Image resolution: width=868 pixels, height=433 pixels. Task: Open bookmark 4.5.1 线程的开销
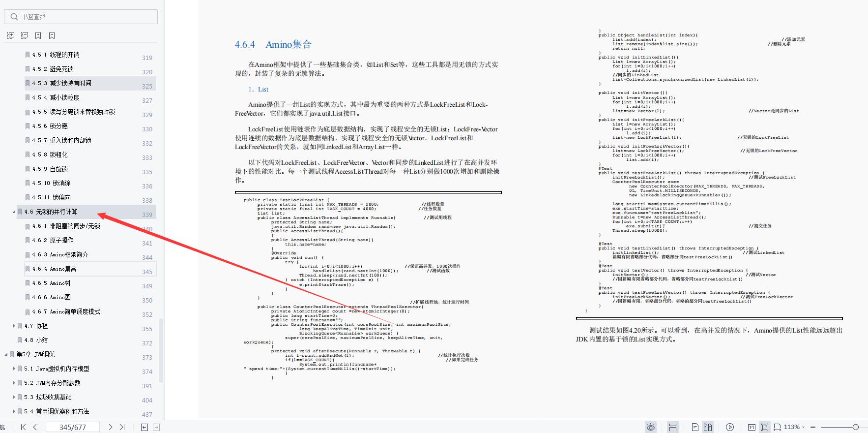56,55
